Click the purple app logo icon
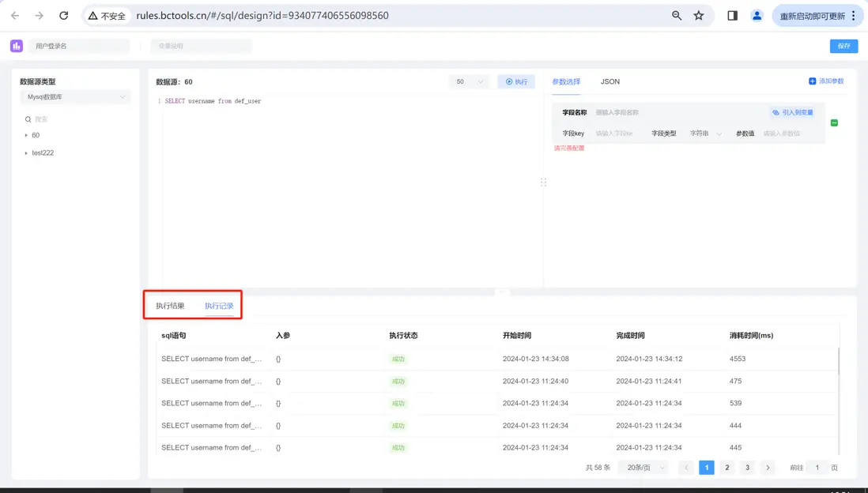The height and width of the screenshot is (493, 868). click(x=16, y=46)
